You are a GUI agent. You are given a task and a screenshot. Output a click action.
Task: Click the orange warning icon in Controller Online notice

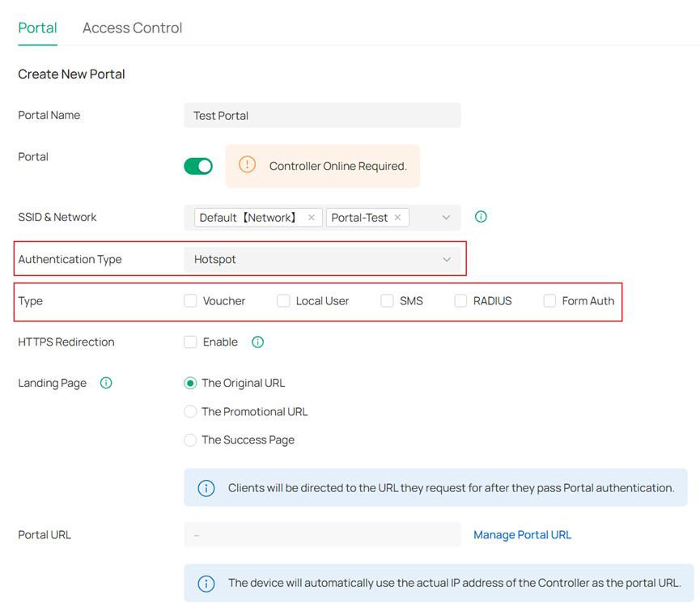point(248,165)
